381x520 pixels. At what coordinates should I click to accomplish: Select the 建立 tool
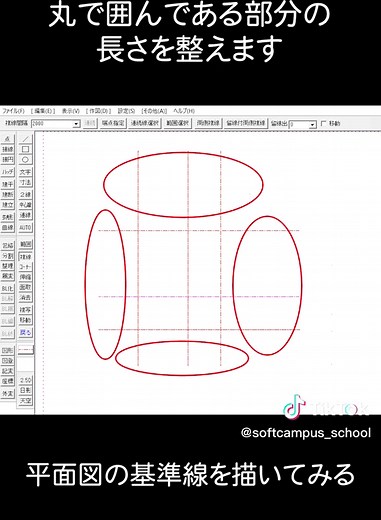[8, 205]
